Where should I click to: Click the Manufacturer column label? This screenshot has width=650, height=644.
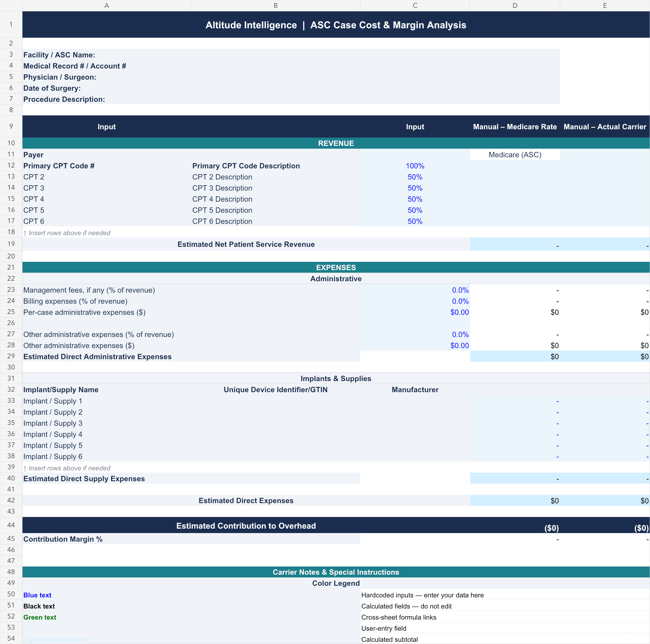click(x=415, y=390)
